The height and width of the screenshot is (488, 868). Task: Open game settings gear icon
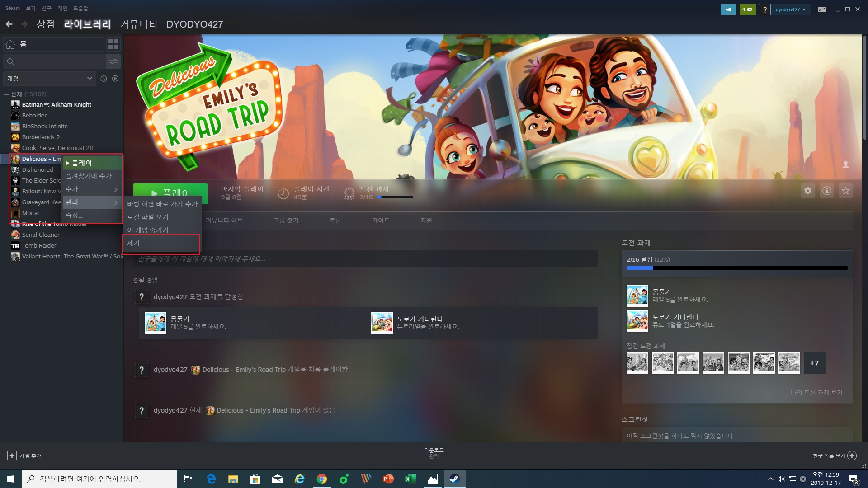[808, 191]
